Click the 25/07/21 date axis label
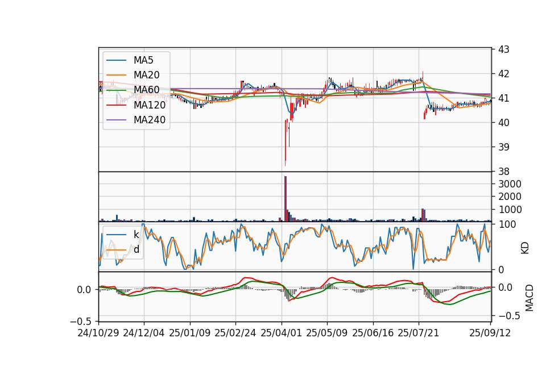546x392 pixels. 419,333
